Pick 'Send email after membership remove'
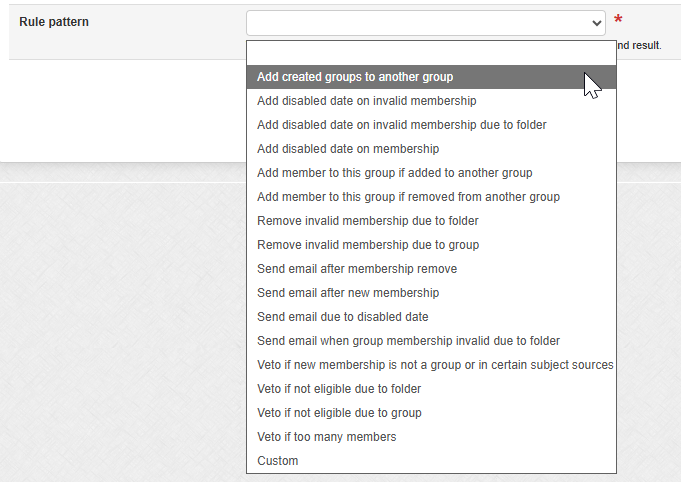Image resolution: width=681 pixels, height=482 pixels. pyautogui.click(x=357, y=269)
